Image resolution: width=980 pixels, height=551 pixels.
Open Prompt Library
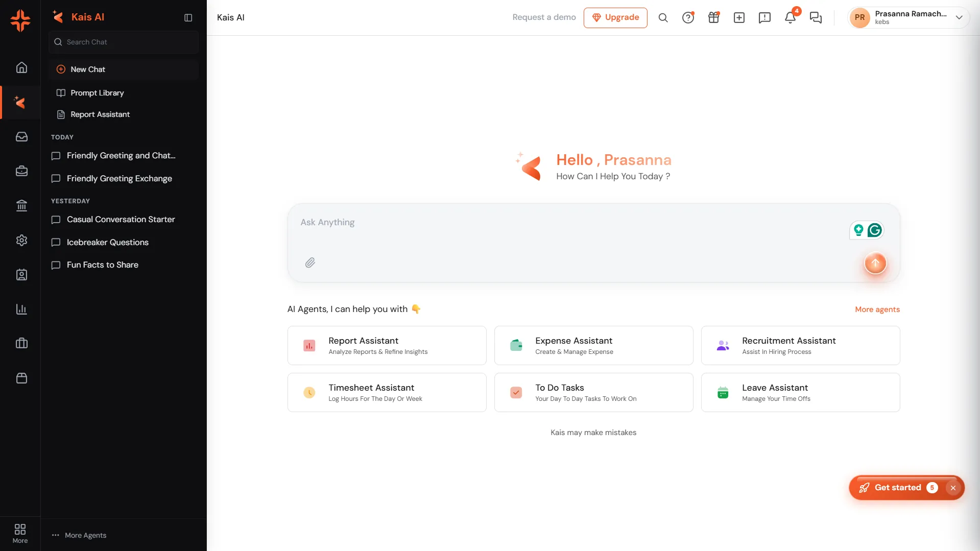point(97,93)
